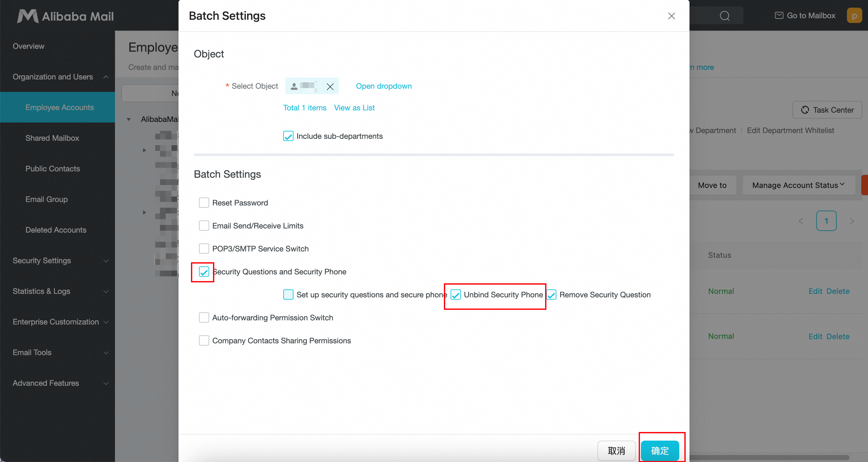
Task: Tick POP3/SMTP Service Switch checkbox
Action: (x=204, y=249)
